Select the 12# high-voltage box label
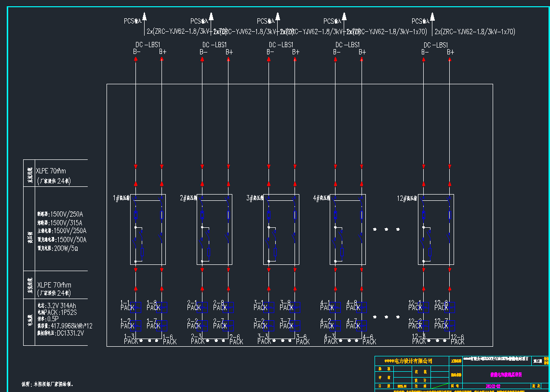 click(407, 198)
